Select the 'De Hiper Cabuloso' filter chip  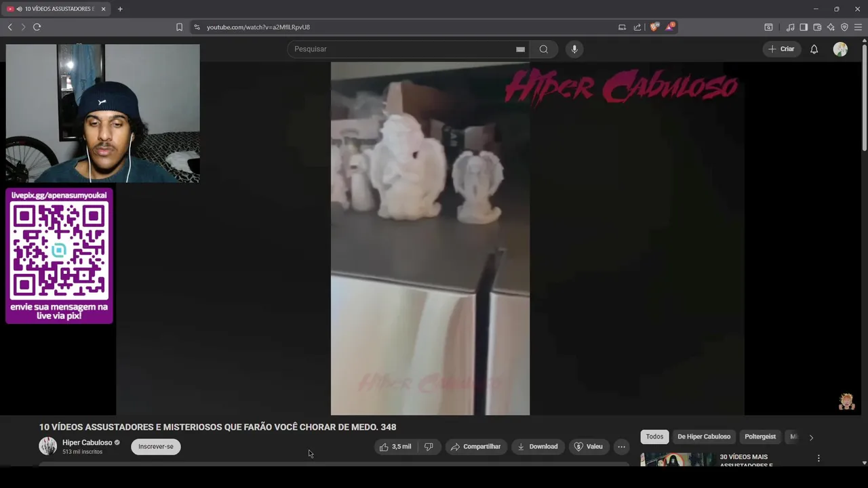click(x=704, y=437)
